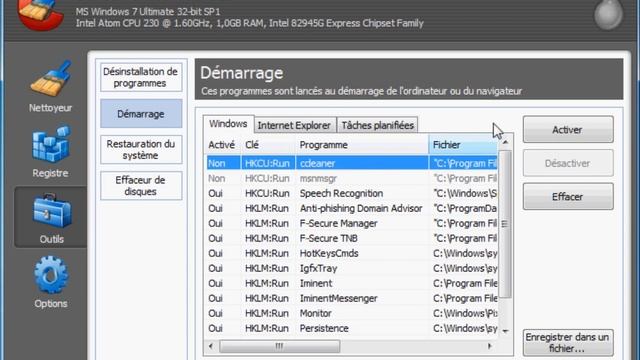This screenshot has width=640, height=360.
Task: Click the horizontal scrollbar thumb
Action: (280, 347)
